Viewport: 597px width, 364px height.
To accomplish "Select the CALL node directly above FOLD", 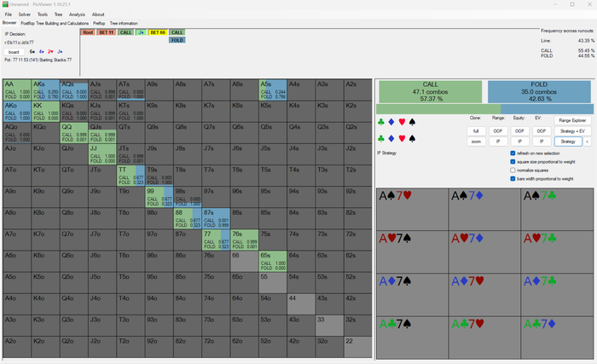I will pyautogui.click(x=177, y=32).
